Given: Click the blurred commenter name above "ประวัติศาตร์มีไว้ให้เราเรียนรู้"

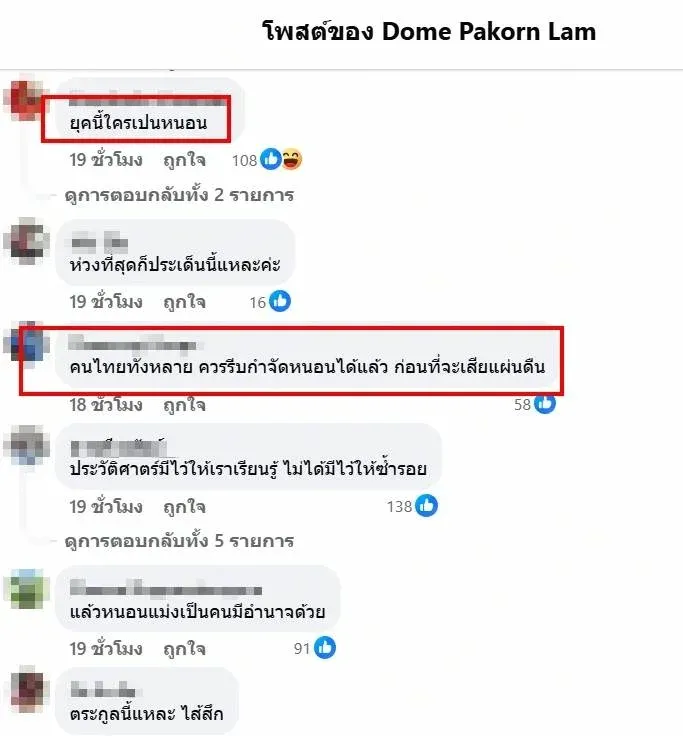Looking at the screenshot, I should click(119, 447).
